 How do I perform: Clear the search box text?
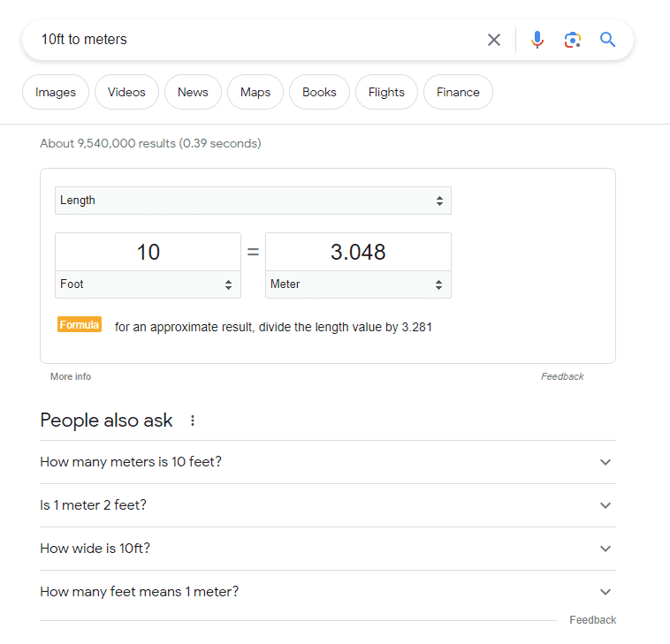494,40
